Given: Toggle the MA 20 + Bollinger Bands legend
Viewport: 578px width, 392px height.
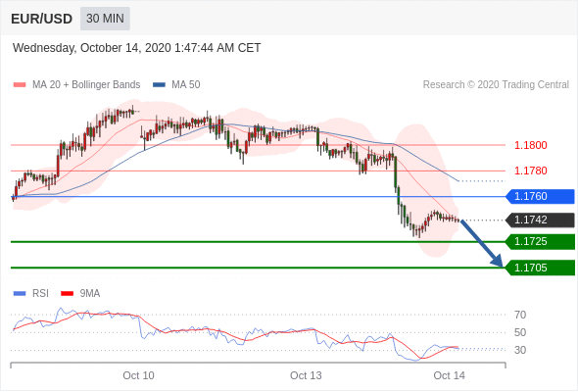Looking at the screenshot, I should coord(86,85).
